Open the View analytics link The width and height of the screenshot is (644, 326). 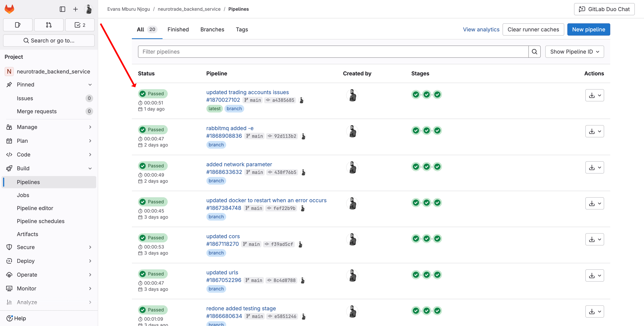tap(481, 29)
